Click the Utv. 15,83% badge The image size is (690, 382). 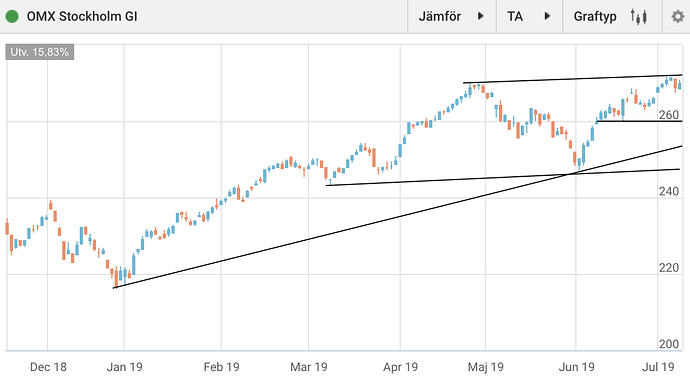pyautogui.click(x=40, y=52)
